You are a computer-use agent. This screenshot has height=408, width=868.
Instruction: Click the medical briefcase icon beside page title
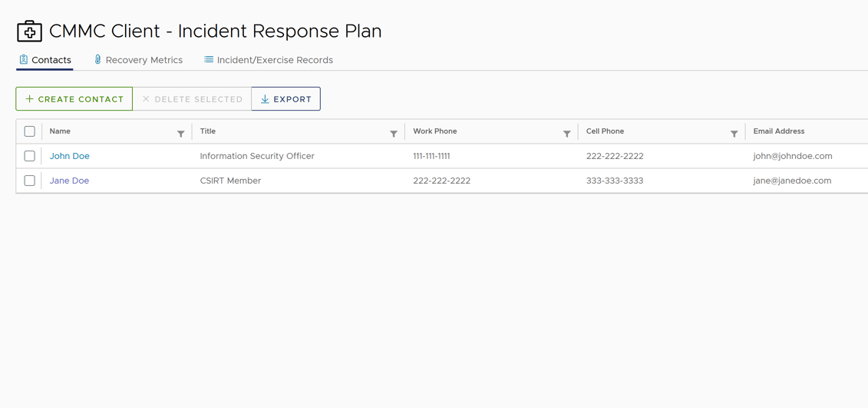pyautogui.click(x=29, y=32)
